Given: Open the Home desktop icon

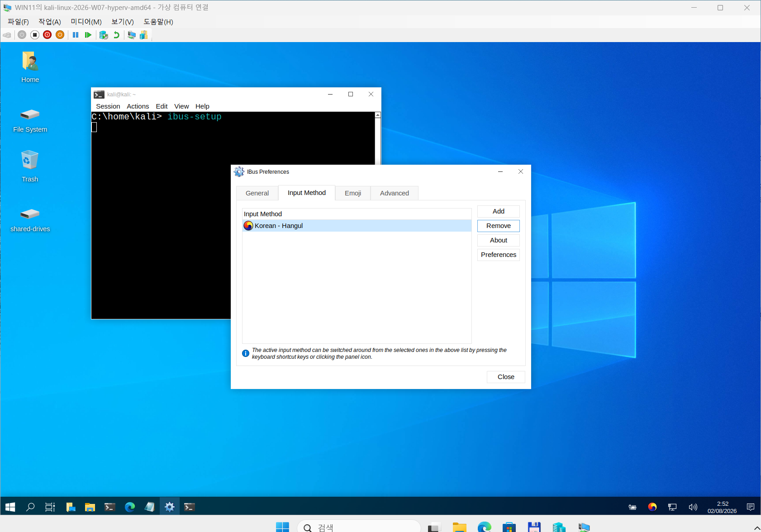Looking at the screenshot, I should click(30, 67).
